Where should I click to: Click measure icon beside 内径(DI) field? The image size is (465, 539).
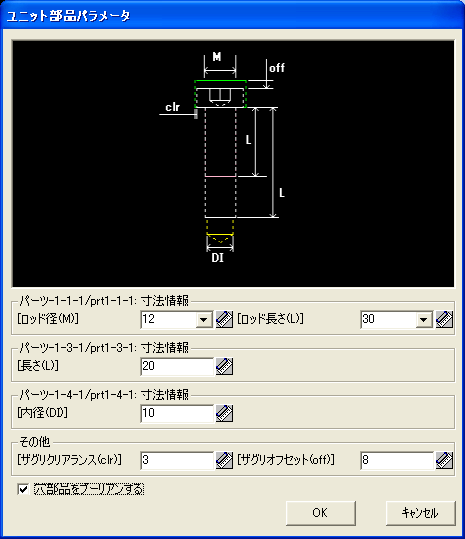click(x=224, y=413)
